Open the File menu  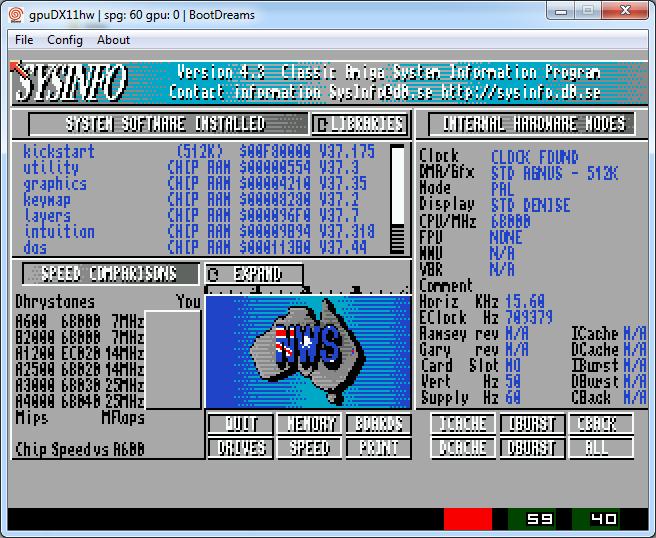point(24,40)
